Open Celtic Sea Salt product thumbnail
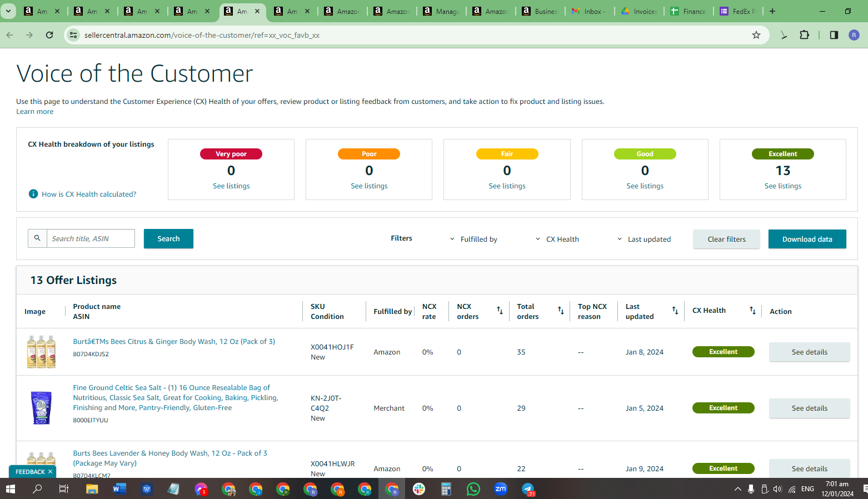This screenshot has width=868, height=499. point(41,408)
